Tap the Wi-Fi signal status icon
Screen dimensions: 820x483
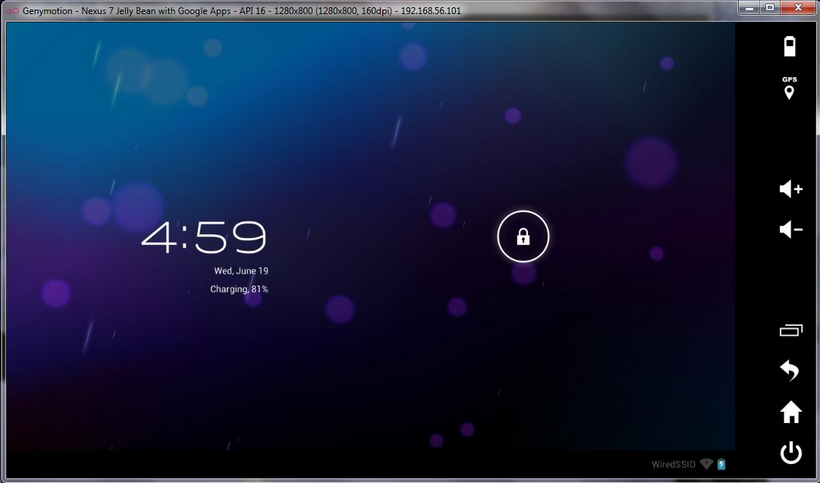[706, 464]
